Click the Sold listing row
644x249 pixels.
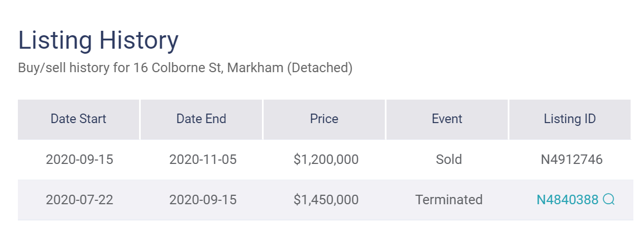coord(325,159)
